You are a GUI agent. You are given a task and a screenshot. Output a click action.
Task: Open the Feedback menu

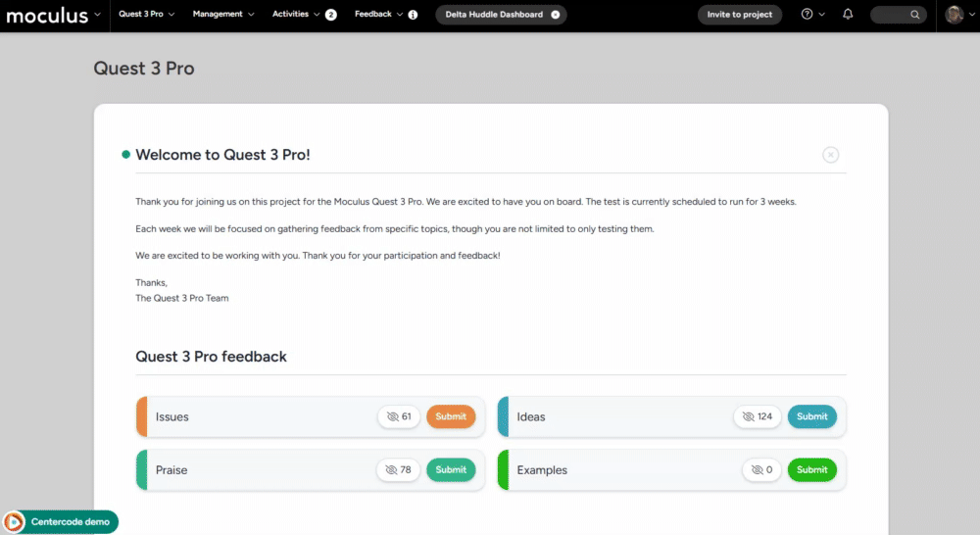[378, 14]
